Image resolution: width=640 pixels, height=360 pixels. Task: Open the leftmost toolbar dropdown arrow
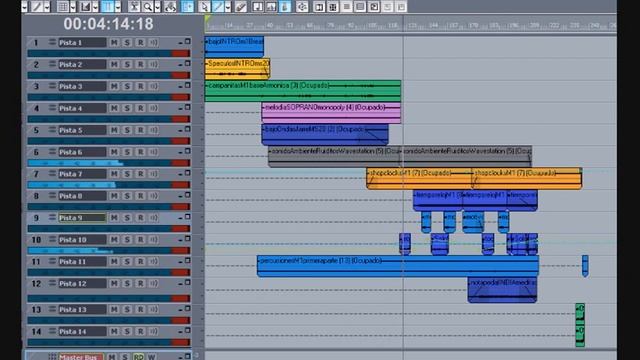(24, 7)
